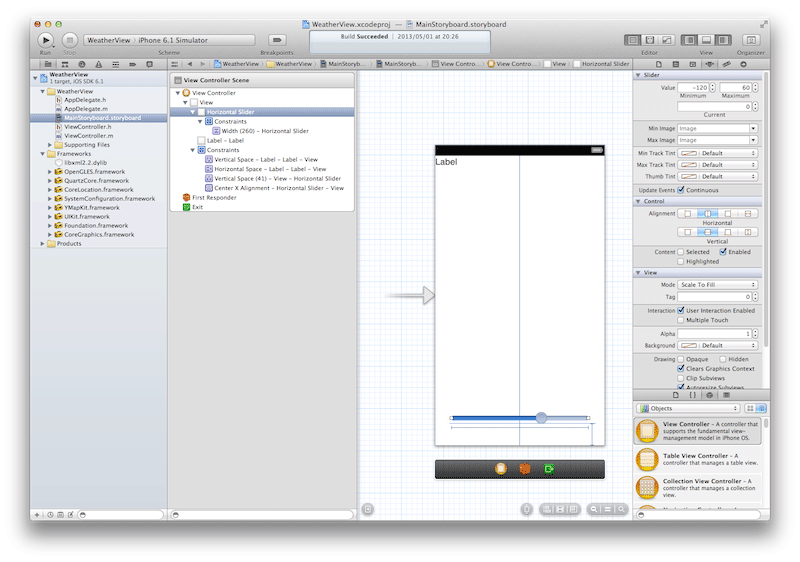Select Label - Label in the outline
Image resolution: width=800 pixels, height=562 pixels.
pyautogui.click(x=225, y=140)
